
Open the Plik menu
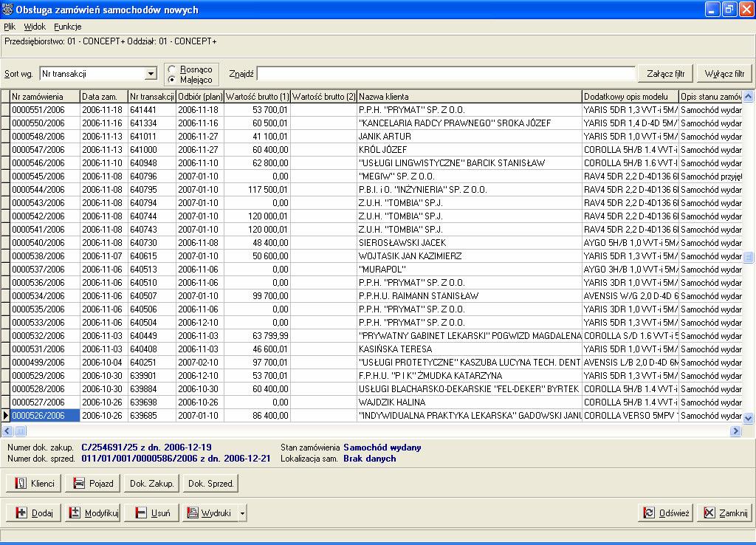(x=10, y=27)
